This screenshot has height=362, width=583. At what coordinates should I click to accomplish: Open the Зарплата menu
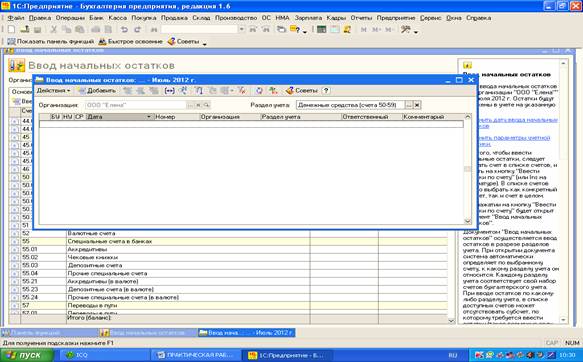pyautogui.click(x=308, y=18)
